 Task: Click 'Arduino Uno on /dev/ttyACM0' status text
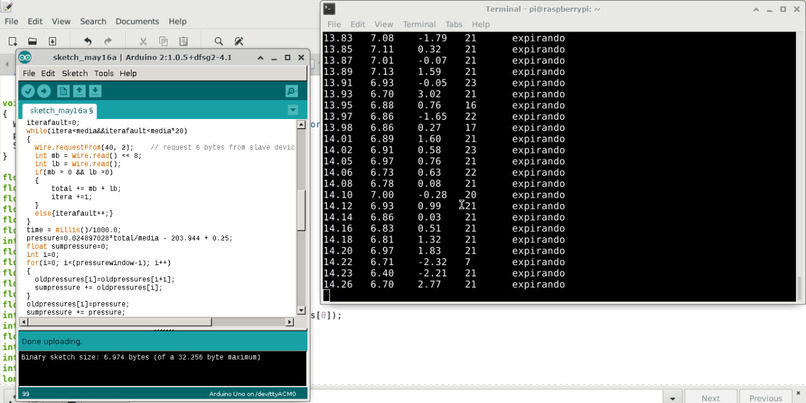[252, 394]
